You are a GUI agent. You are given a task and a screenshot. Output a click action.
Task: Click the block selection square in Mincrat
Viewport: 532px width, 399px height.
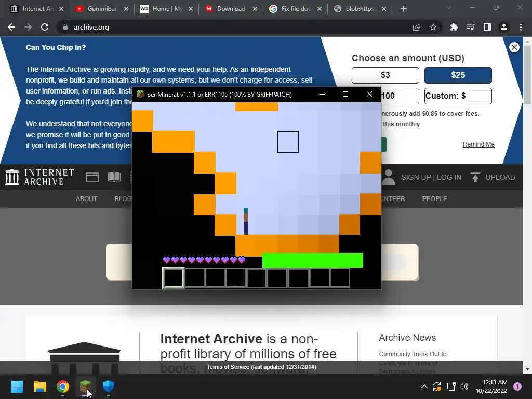288,142
